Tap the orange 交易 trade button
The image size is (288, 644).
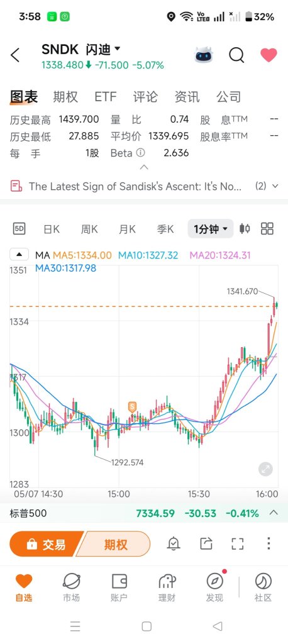46,544
